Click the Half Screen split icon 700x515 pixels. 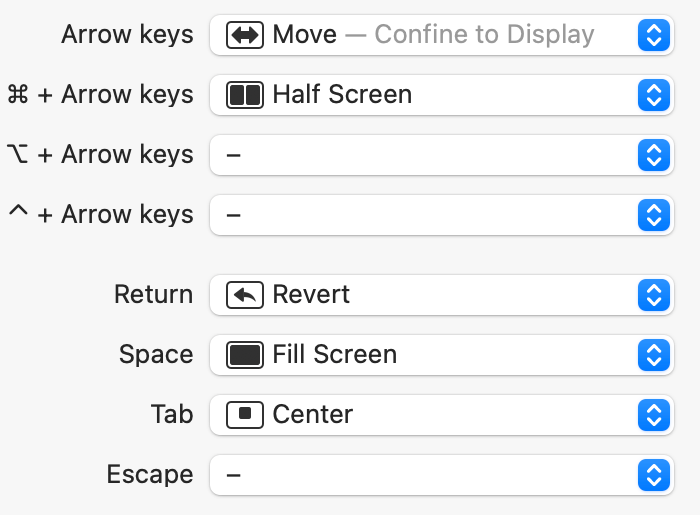click(245, 95)
